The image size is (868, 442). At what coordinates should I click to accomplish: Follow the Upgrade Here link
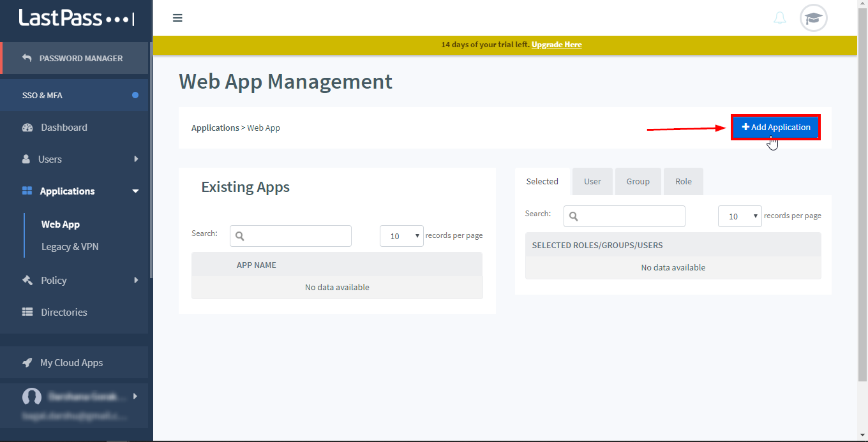click(x=556, y=45)
